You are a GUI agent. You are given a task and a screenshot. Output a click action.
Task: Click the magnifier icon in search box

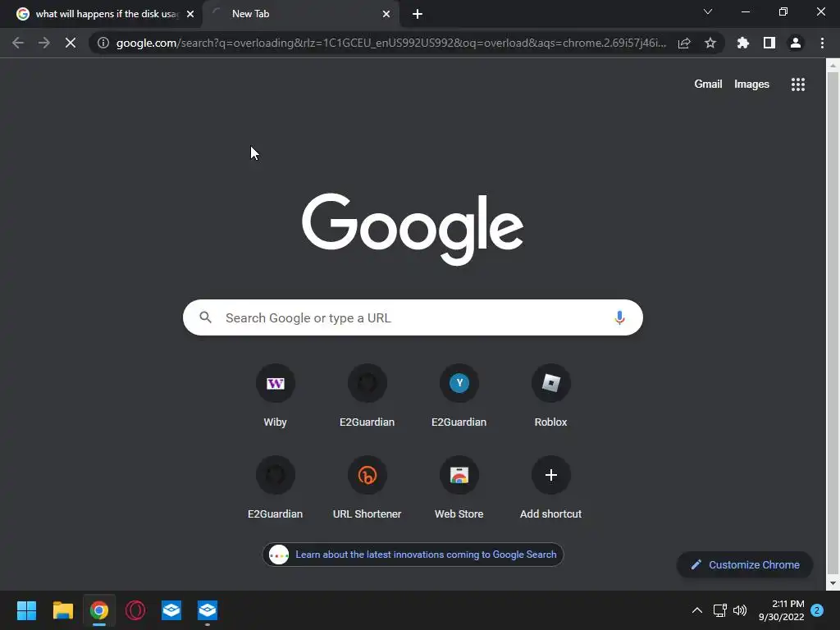point(206,317)
